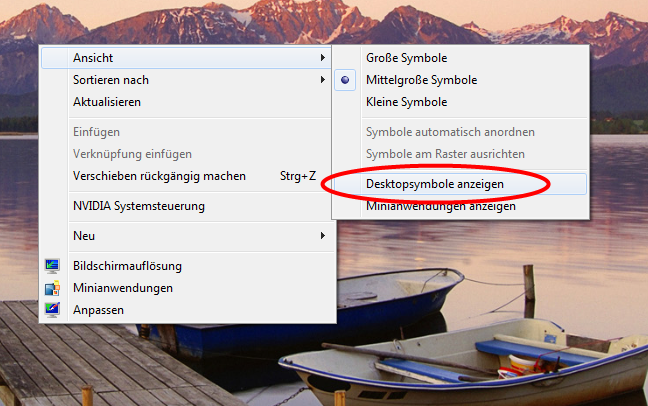Viewport: 648px width, 406px height.
Task: Expand the Neu submenu
Action: (x=186, y=236)
